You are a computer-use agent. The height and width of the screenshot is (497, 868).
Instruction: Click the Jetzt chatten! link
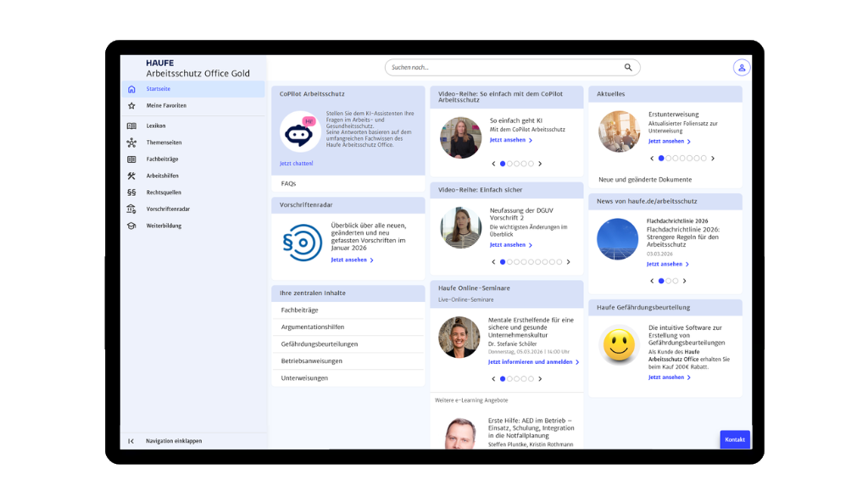coord(297,163)
